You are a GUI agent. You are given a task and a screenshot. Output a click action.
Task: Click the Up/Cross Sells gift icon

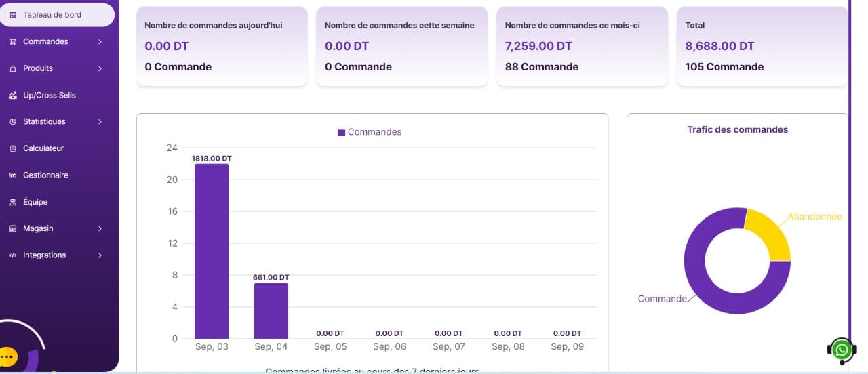point(13,96)
